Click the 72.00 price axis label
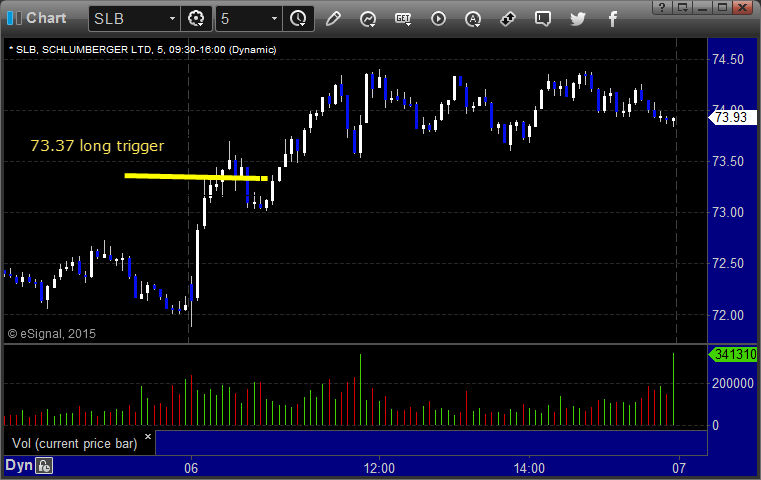761x480 pixels. point(728,315)
